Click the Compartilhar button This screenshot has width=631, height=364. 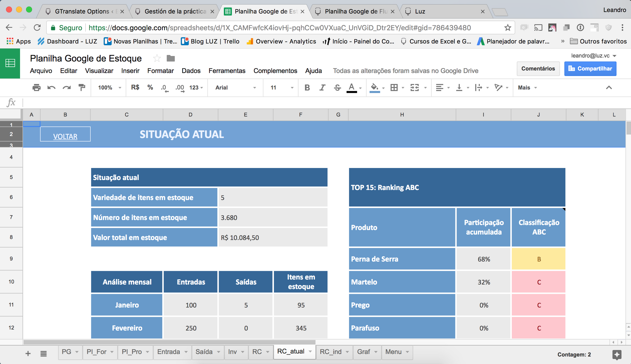(x=590, y=69)
